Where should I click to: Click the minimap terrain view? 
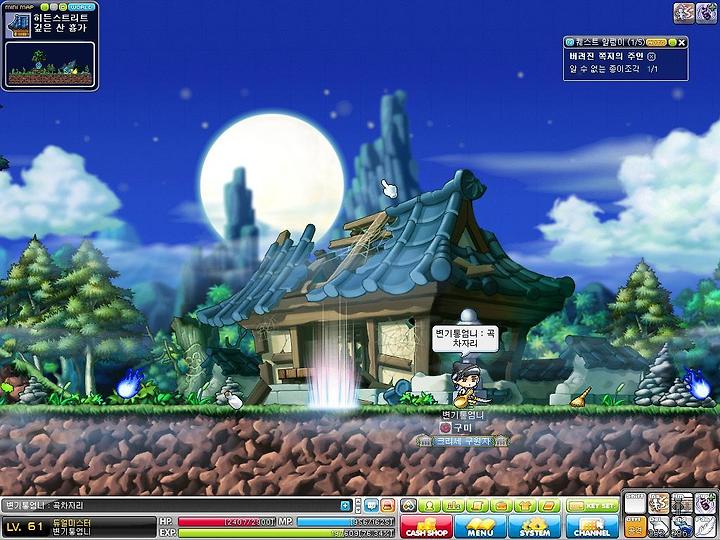point(50,65)
